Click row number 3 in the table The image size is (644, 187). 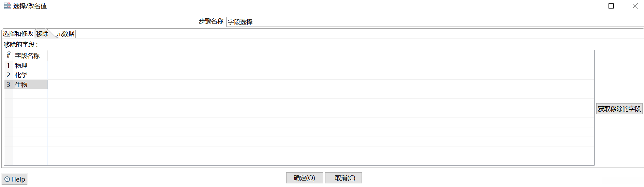point(9,84)
